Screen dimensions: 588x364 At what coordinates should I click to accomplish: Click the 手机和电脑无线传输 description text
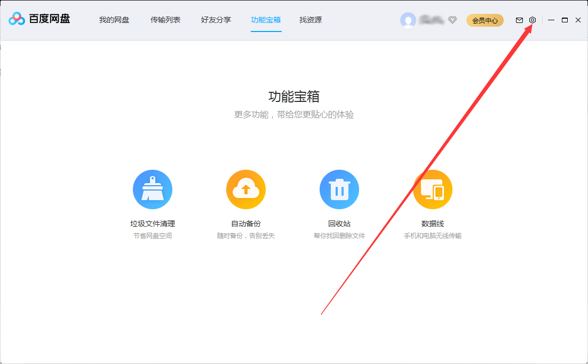tap(433, 235)
